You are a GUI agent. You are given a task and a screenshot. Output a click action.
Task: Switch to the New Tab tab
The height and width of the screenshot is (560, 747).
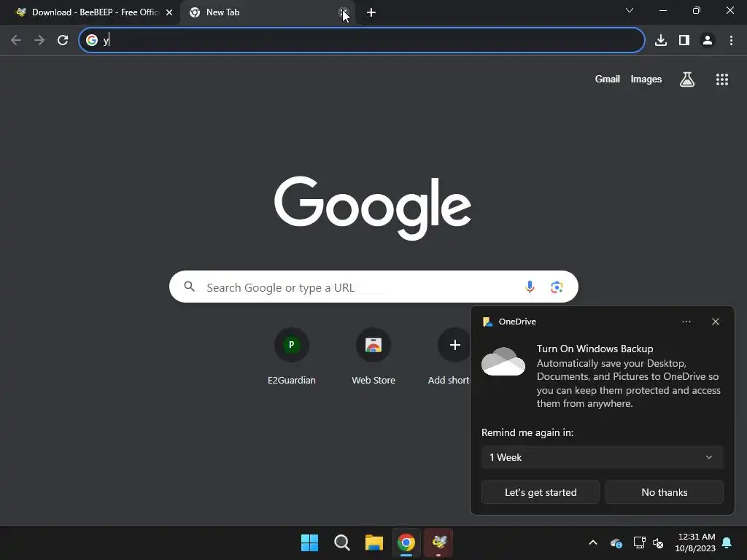pyautogui.click(x=267, y=12)
